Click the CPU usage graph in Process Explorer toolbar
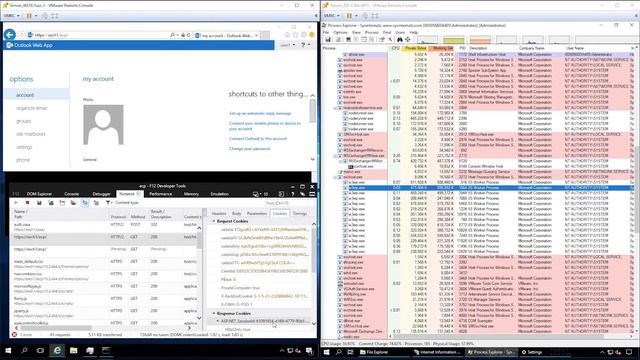 [427, 40]
